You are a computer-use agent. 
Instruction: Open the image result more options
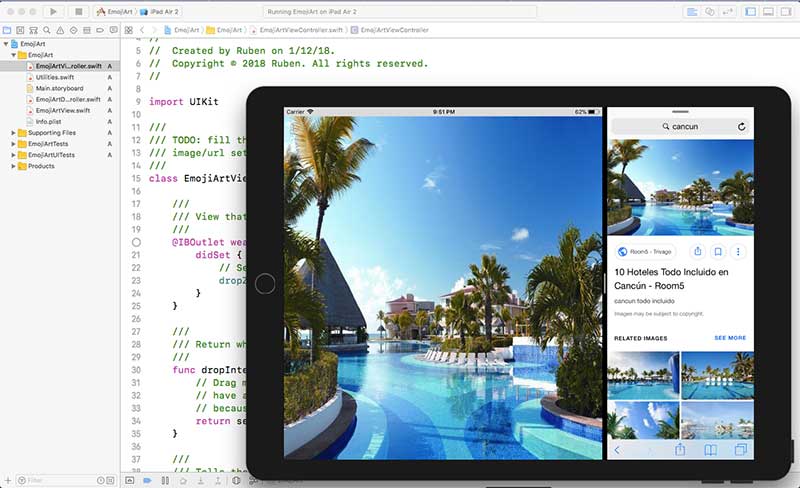(738, 251)
